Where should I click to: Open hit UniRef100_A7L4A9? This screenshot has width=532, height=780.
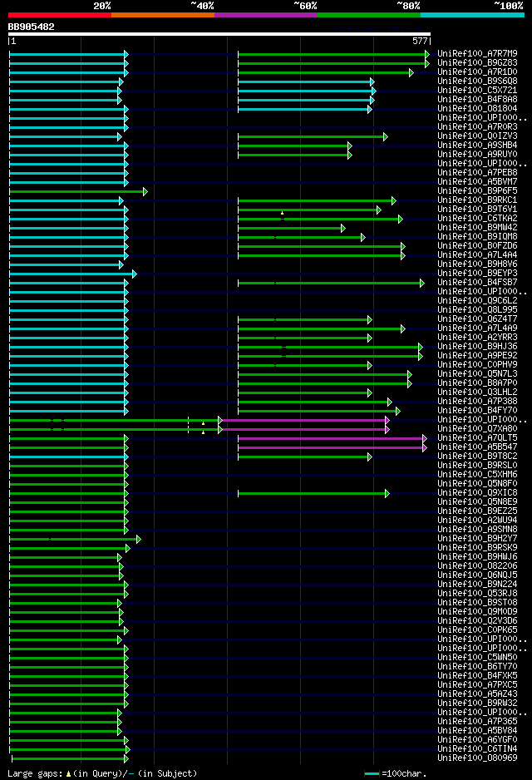pyautogui.click(x=477, y=328)
